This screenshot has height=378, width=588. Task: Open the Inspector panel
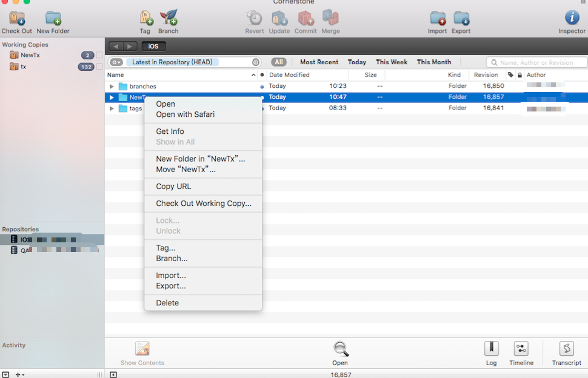point(572,18)
